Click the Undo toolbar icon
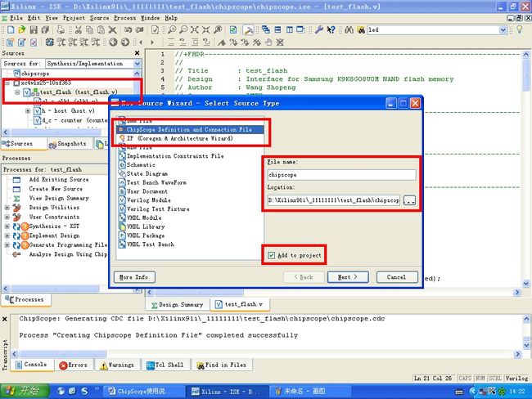The width and height of the screenshot is (532, 399). 128,29
